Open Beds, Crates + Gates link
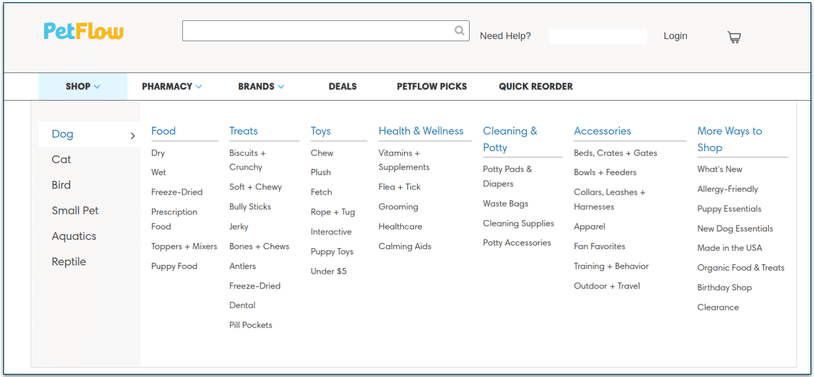Viewport: 814px width, 377px height. click(x=615, y=153)
